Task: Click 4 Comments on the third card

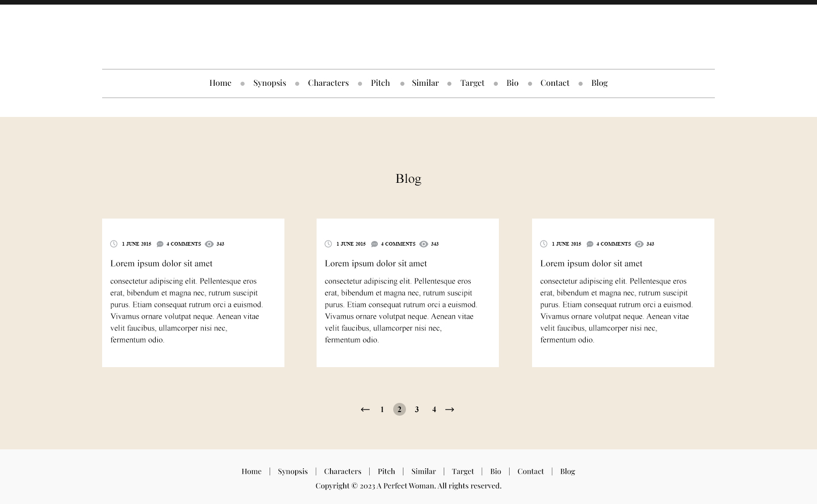Action: click(613, 244)
